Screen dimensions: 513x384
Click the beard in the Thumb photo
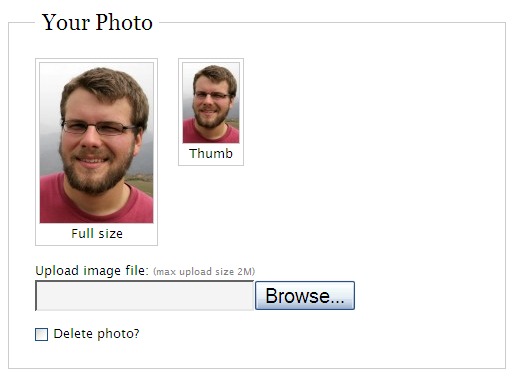210,119
